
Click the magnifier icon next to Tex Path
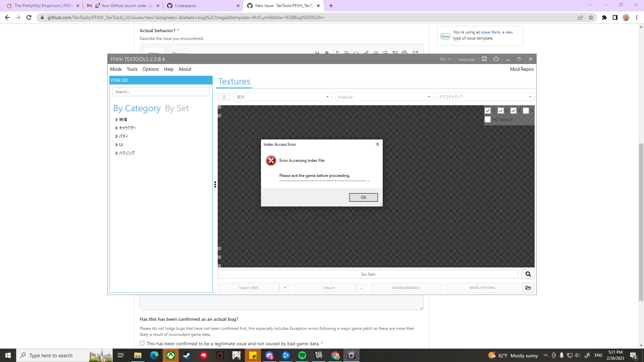pos(528,274)
